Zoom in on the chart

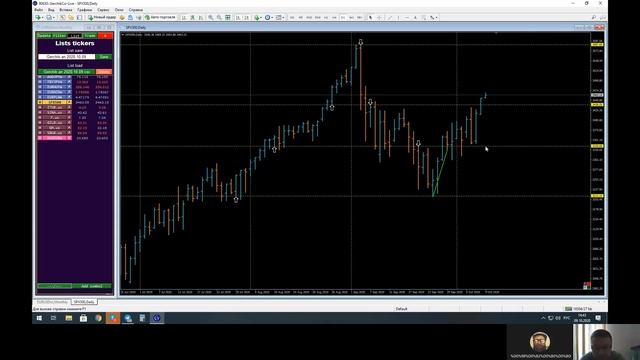pos(210,18)
